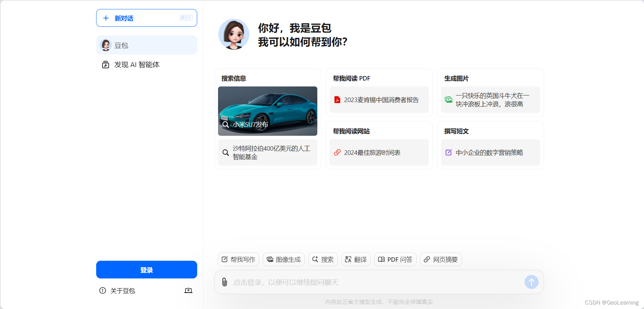Image resolution: width=644 pixels, height=309 pixels.
Task: Select 中小企业的数字营销策略 writing prompt
Action: 491,152
